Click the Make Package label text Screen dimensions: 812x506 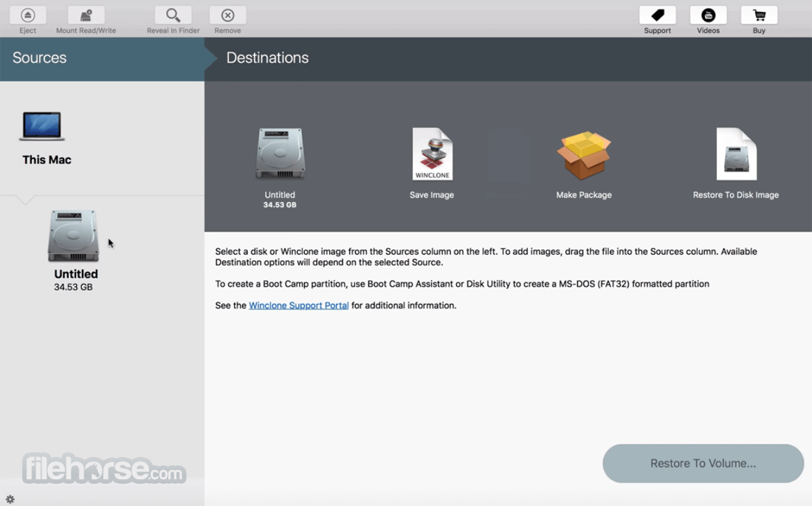click(584, 195)
